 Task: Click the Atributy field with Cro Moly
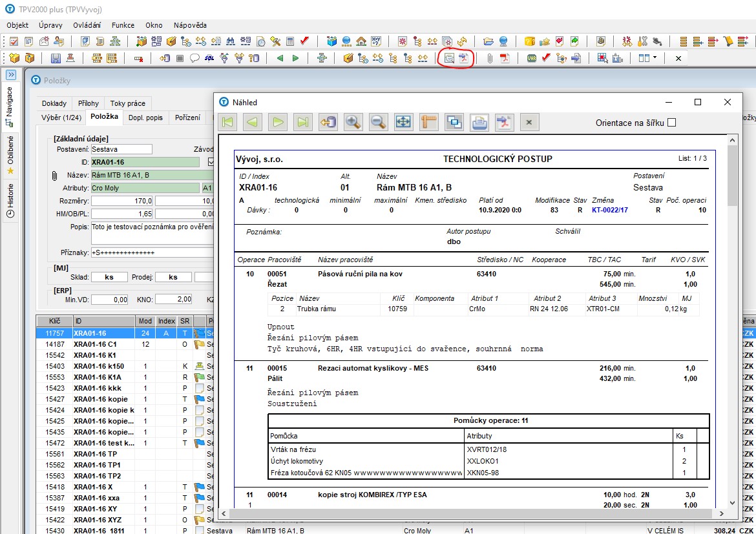tap(145, 188)
